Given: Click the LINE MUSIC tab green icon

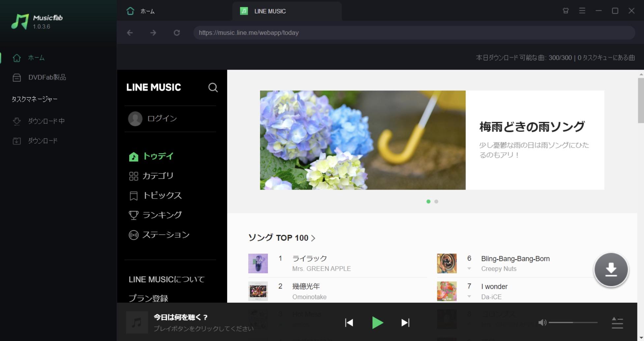Looking at the screenshot, I should [x=244, y=11].
